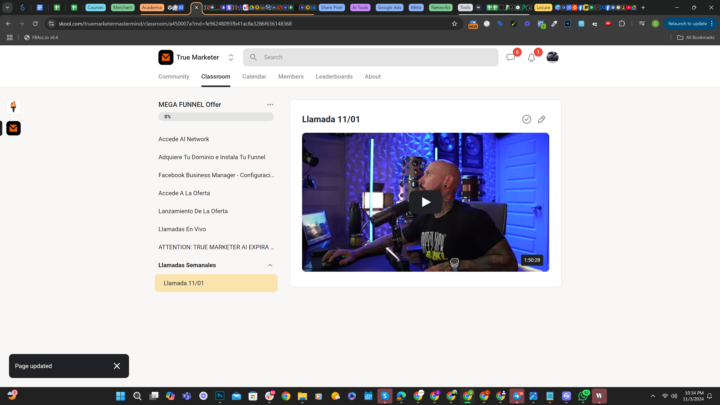Open the Chrome apps grid in bookmarks bar
This screenshot has height=405, width=720.
click(x=10, y=38)
